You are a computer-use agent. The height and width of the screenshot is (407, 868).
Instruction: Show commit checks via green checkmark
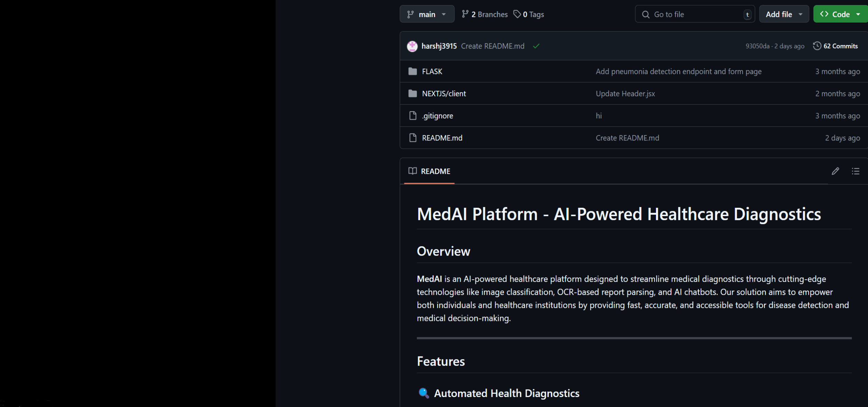(x=536, y=46)
